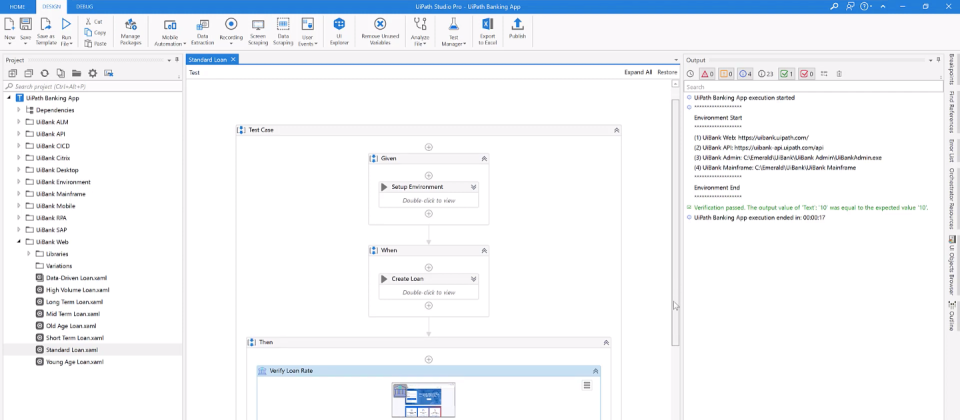The height and width of the screenshot is (420, 960).
Task: Click the Manage Packages ribbon icon
Action: [130, 32]
